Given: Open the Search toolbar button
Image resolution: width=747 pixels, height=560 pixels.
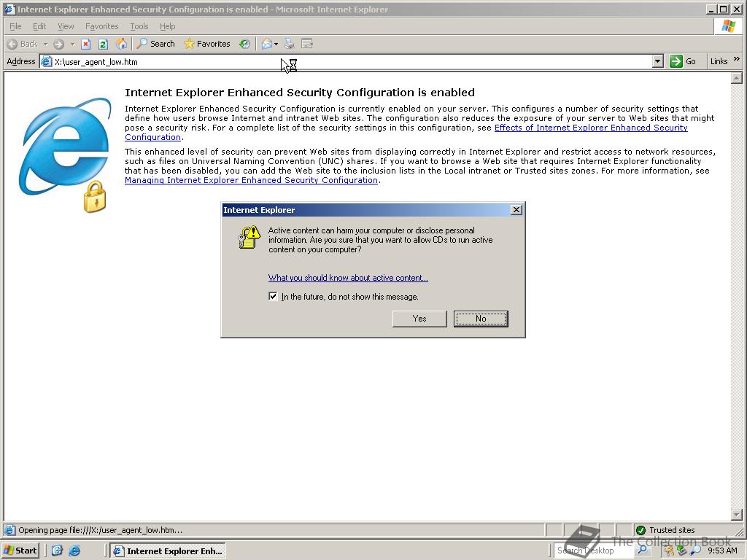Looking at the screenshot, I should (x=156, y=44).
